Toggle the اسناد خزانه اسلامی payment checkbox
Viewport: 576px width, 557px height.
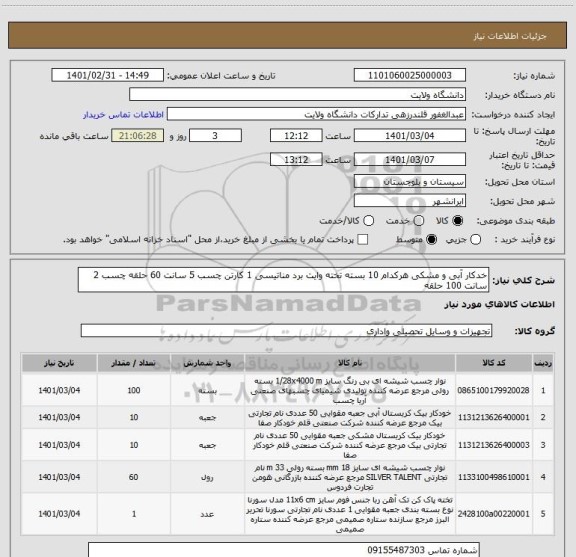pyautogui.click(x=363, y=240)
